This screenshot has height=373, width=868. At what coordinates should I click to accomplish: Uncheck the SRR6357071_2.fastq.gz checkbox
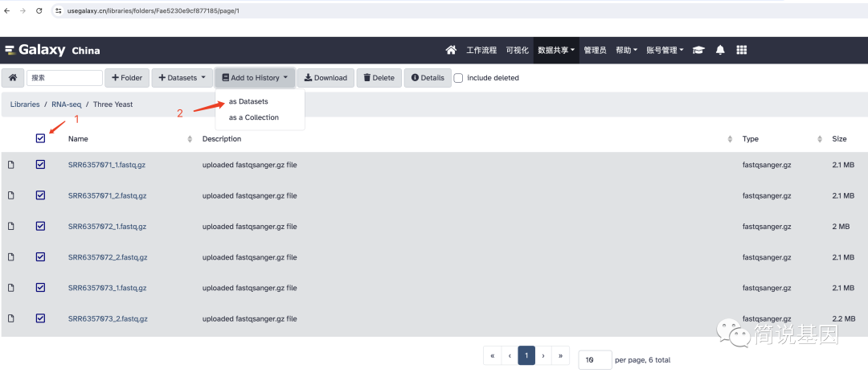tap(40, 195)
